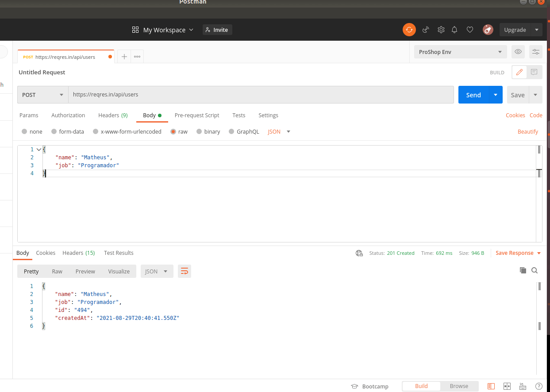550x392 pixels.
Task: Open the Save button dropdown arrow
Action: coord(535,95)
